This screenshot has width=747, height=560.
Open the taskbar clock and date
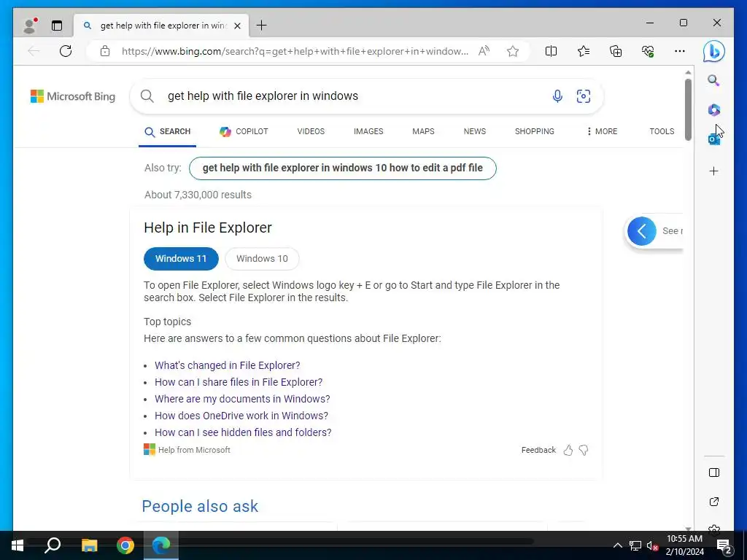coord(684,545)
